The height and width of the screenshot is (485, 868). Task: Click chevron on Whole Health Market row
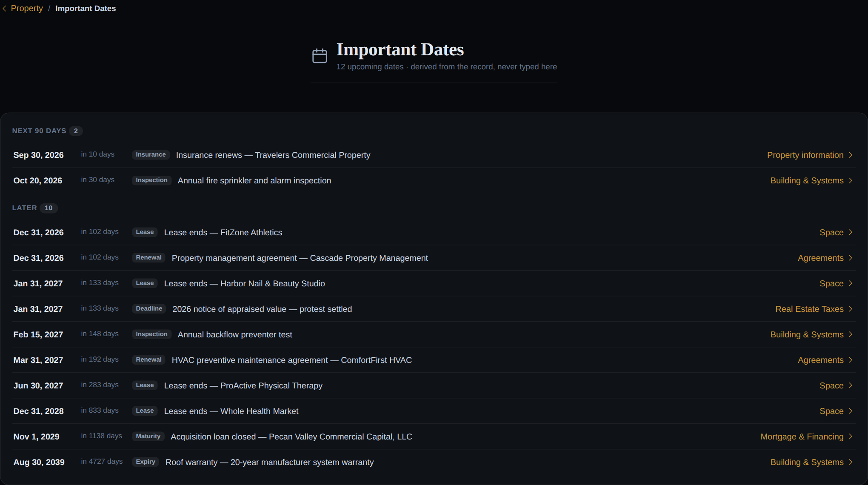[x=851, y=411]
